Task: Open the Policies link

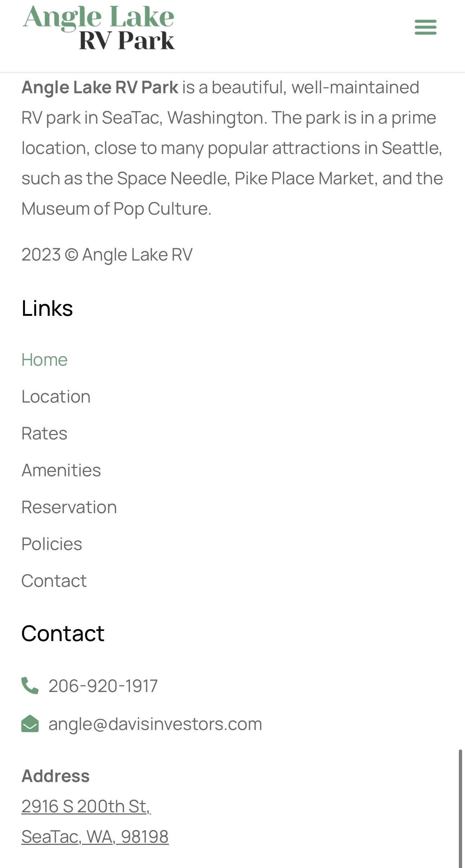Action: (x=52, y=544)
